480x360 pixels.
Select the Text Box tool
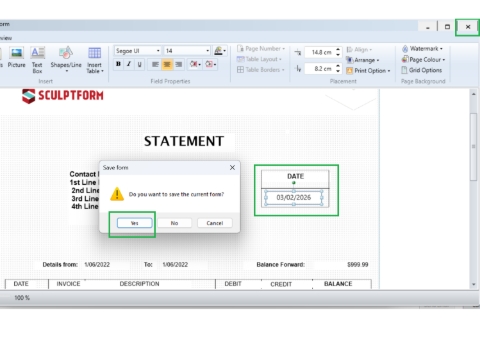[37, 60]
